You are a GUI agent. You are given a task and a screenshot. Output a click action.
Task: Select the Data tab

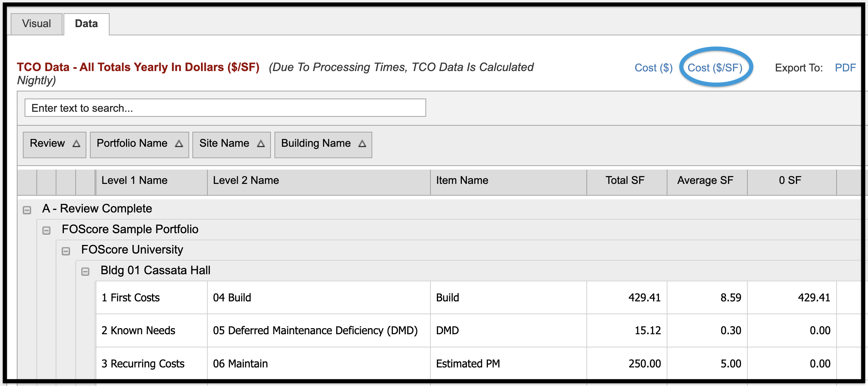click(x=86, y=24)
